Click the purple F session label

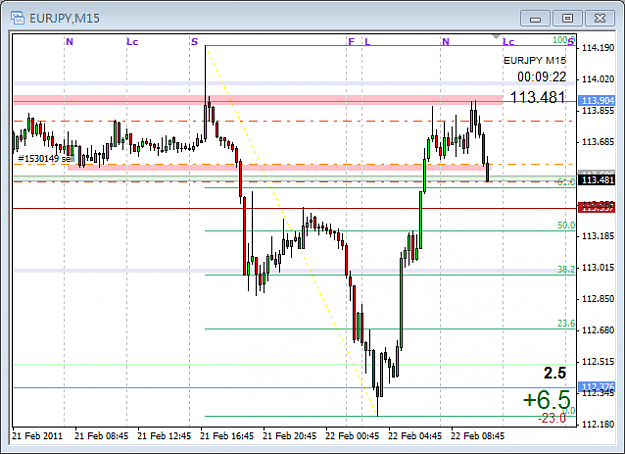coord(351,41)
